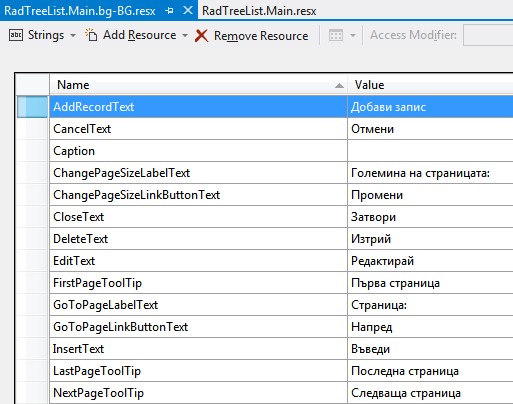Viewport: 513px width, 404px height.
Task: Select the 'Отмени' value cell
Action: [x=430, y=129]
